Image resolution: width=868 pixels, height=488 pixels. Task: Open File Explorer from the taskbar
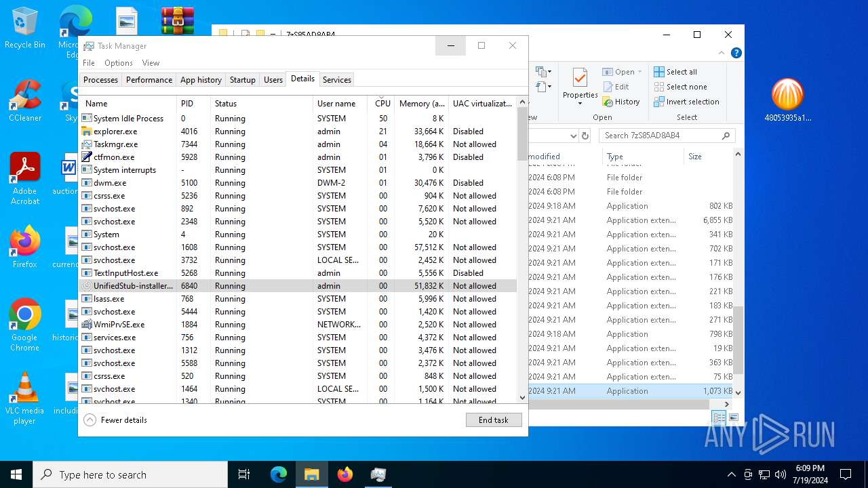311,474
